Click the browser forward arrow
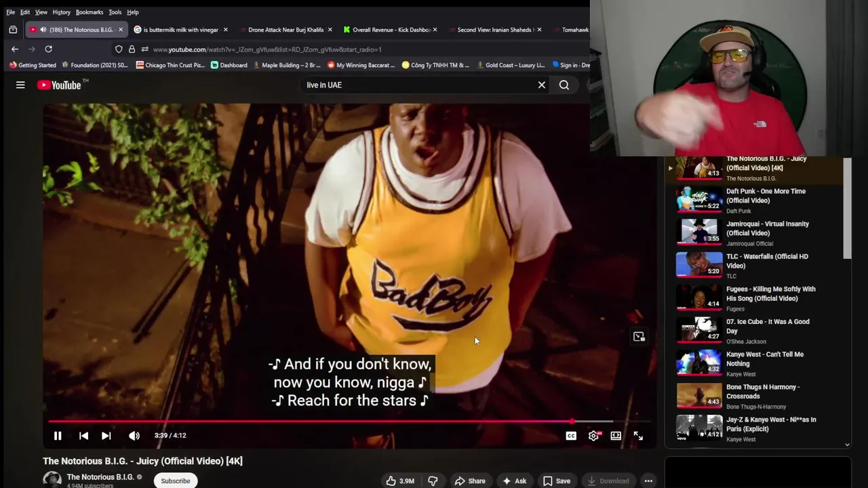The width and height of the screenshot is (868, 488). point(31,49)
